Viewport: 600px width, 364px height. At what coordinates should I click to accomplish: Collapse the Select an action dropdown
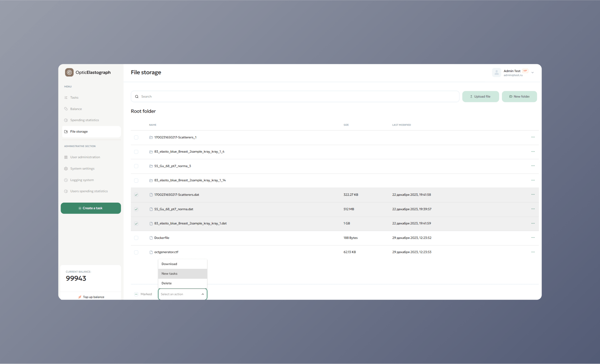(x=202, y=294)
